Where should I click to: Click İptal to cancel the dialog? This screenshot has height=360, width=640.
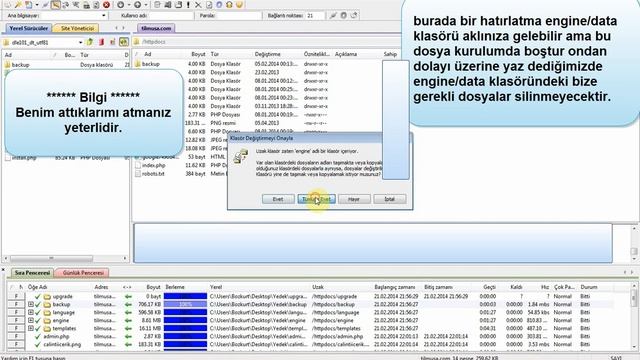[x=389, y=199]
